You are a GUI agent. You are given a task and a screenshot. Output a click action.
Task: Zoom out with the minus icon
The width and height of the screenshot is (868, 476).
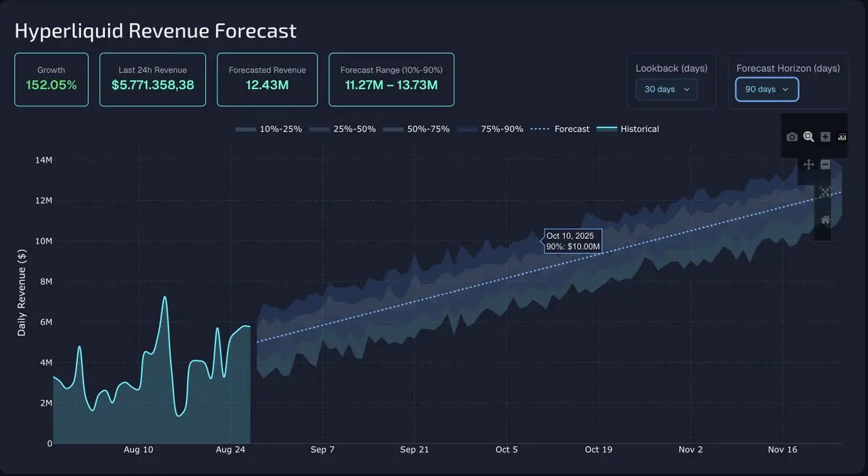825,165
